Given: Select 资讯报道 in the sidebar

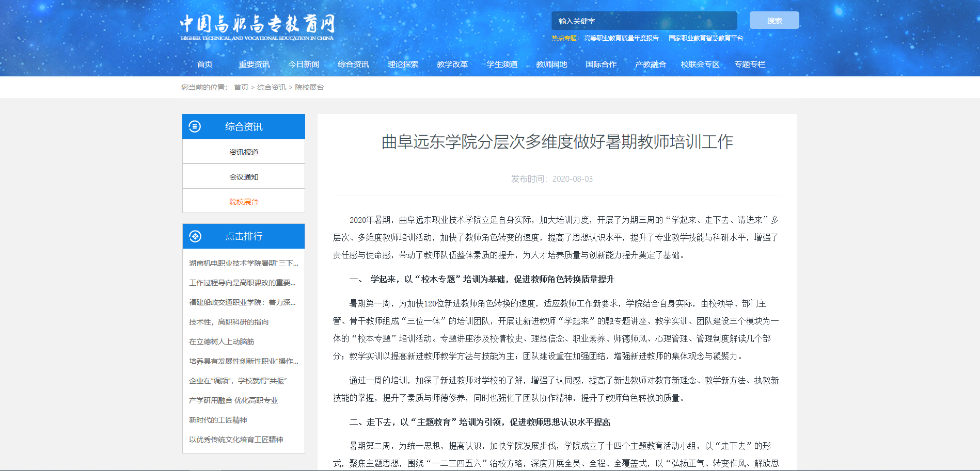Looking at the screenshot, I should click(244, 152).
